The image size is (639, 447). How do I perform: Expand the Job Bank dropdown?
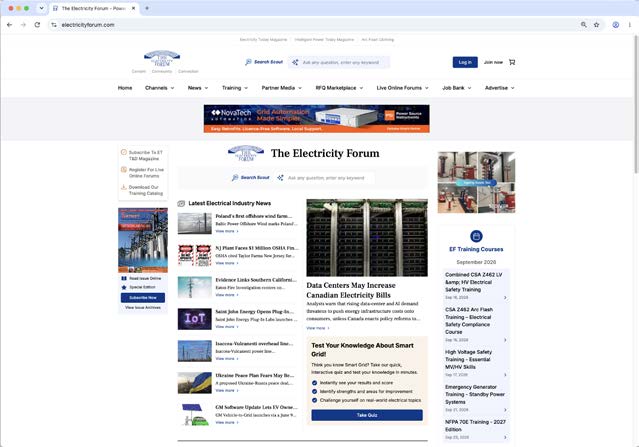pos(456,88)
